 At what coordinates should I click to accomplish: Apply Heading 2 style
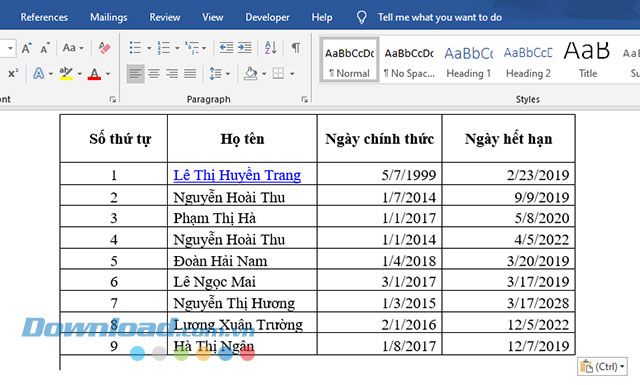point(528,60)
